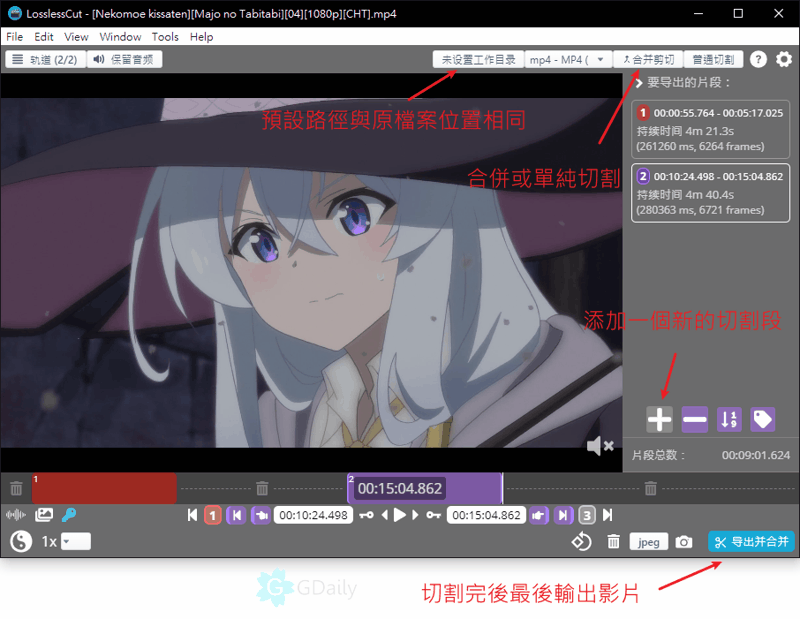This screenshot has height=619, width=800.
Task: Click the purple segment 2 on the timeline
Action: (x=425, y=488)
